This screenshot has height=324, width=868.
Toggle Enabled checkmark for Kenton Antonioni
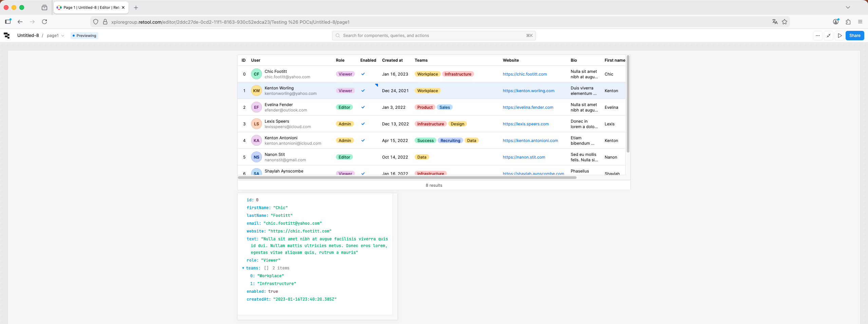tap(363, 140)
